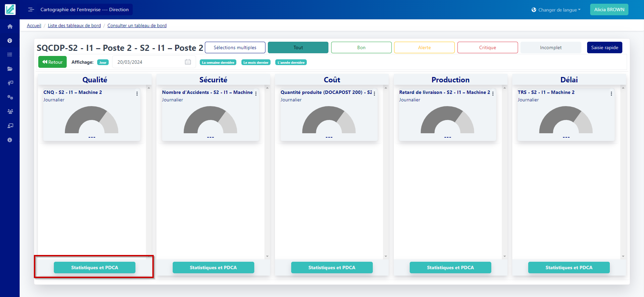Viewport: 644px width, 297px height.
Task: Open the home icon in sidebar
Action: (x=10, y=26)
